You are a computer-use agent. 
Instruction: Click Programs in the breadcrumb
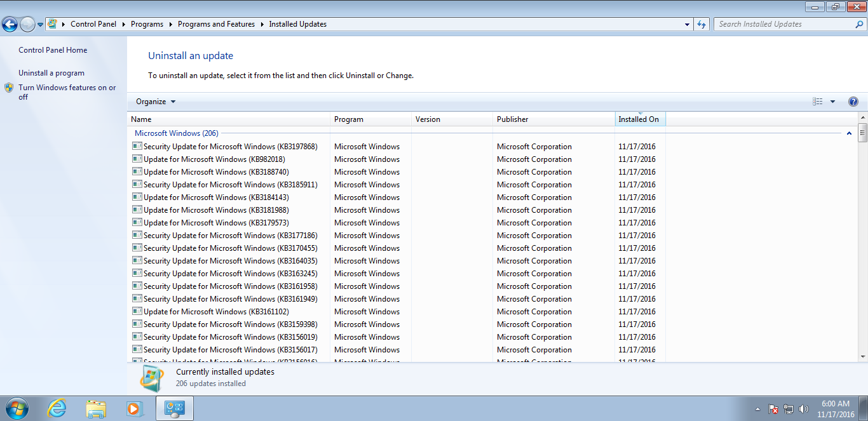147,24
